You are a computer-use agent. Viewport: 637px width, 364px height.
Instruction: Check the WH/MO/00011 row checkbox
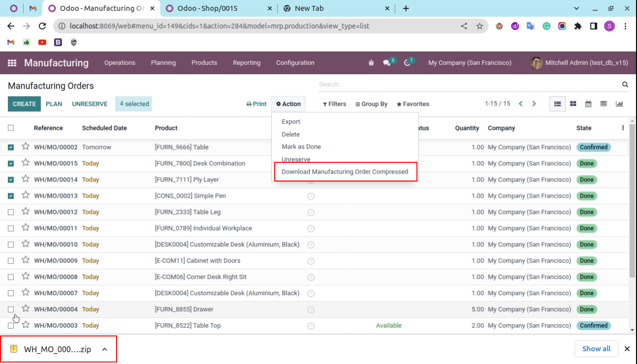pyautogui.click(x=11, y=228)
